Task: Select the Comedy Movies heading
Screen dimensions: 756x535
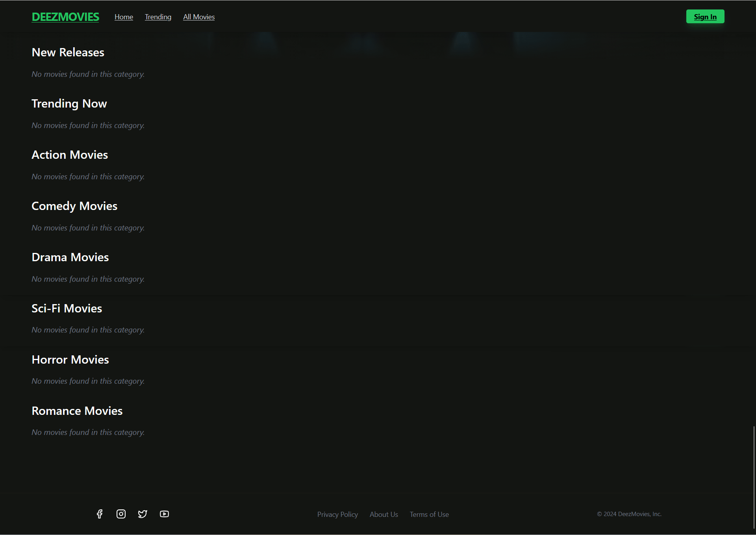Action: pos(74,206)
